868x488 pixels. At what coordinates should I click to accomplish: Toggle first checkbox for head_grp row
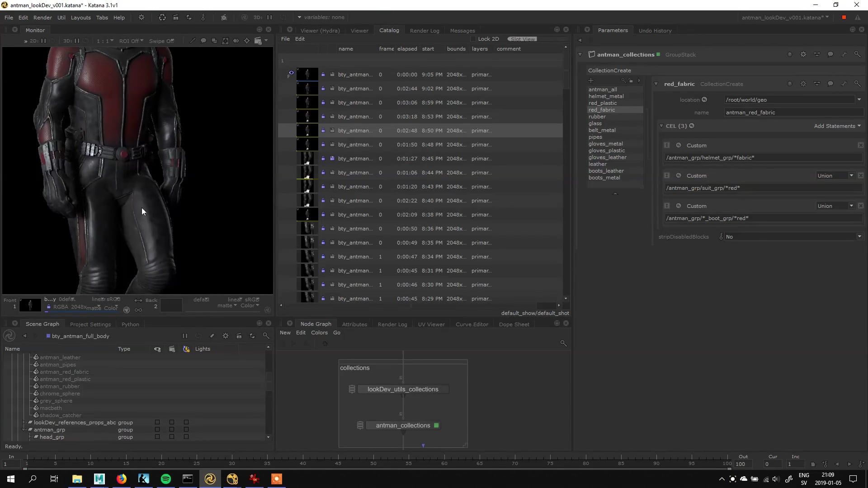157,437
